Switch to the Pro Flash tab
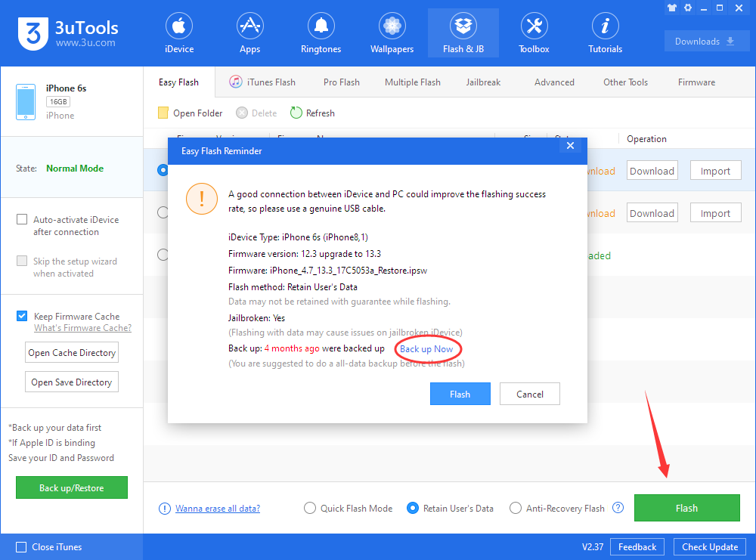This screenshot has width=756, height=560. point(342,82)
